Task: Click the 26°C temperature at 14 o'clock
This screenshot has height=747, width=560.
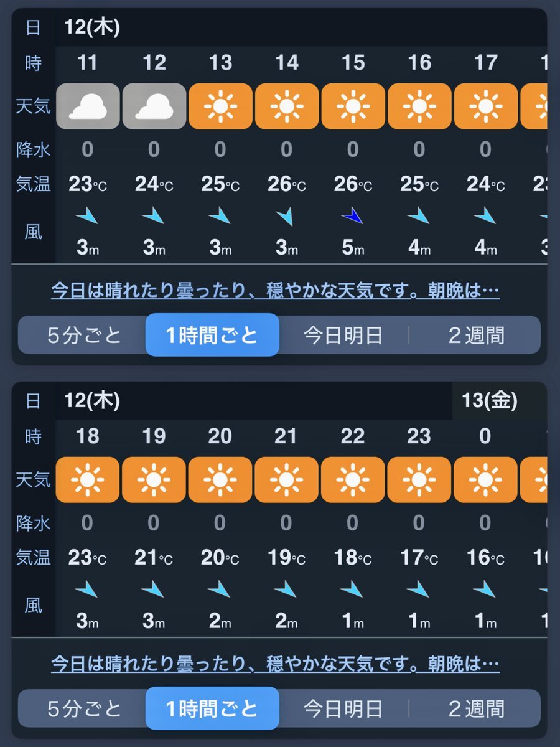Action: click(x=286, y=184)
